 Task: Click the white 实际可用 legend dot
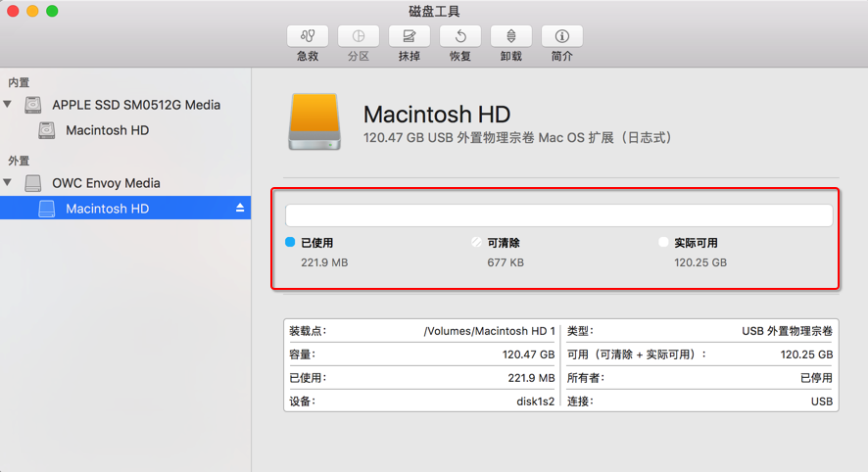(663, 242)
